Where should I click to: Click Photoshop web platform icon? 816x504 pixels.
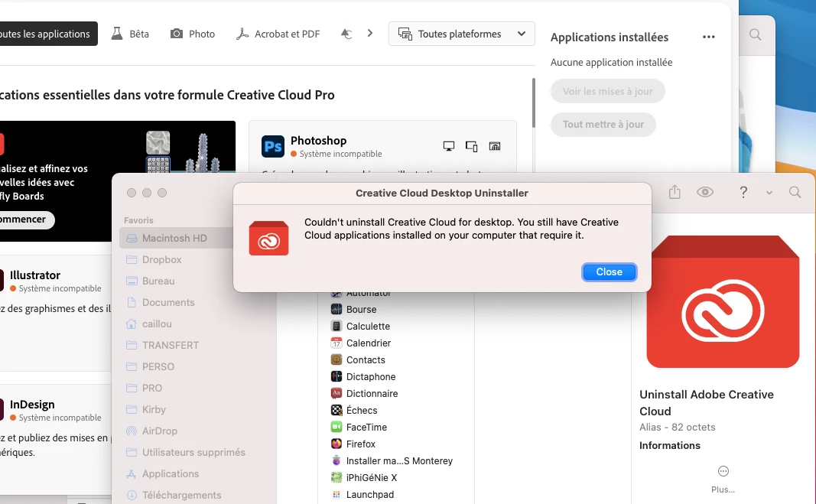click(495, 146)
